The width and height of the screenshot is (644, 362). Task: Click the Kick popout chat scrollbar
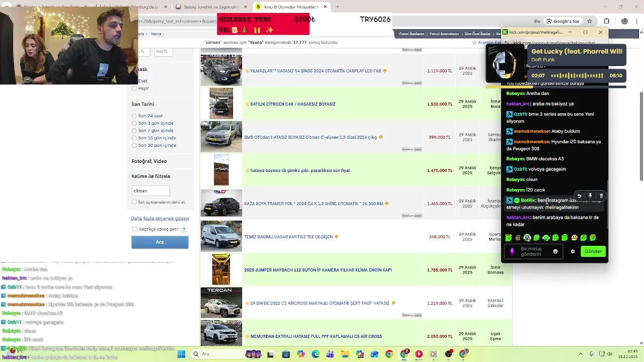point(607,204)
